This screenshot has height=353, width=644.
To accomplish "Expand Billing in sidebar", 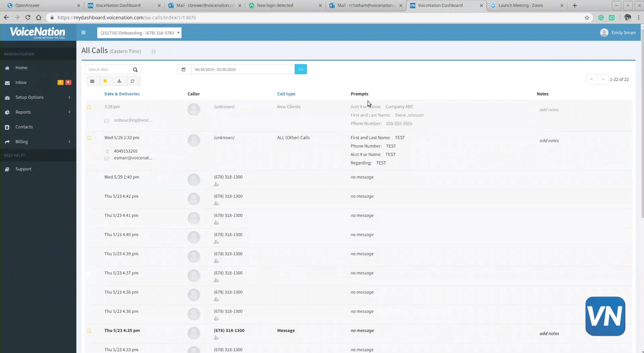I will 38,142.
